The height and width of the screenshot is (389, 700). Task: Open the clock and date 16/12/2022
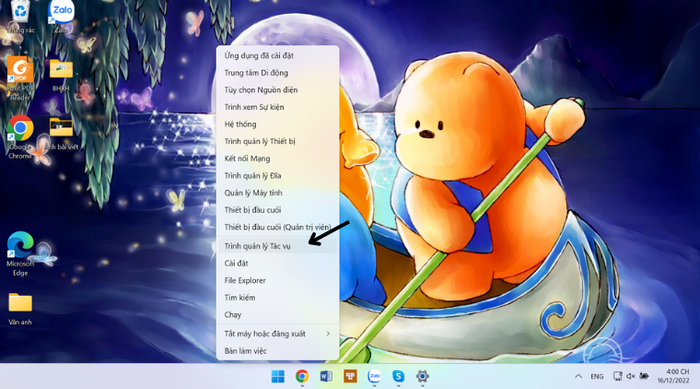pos(673,376)
